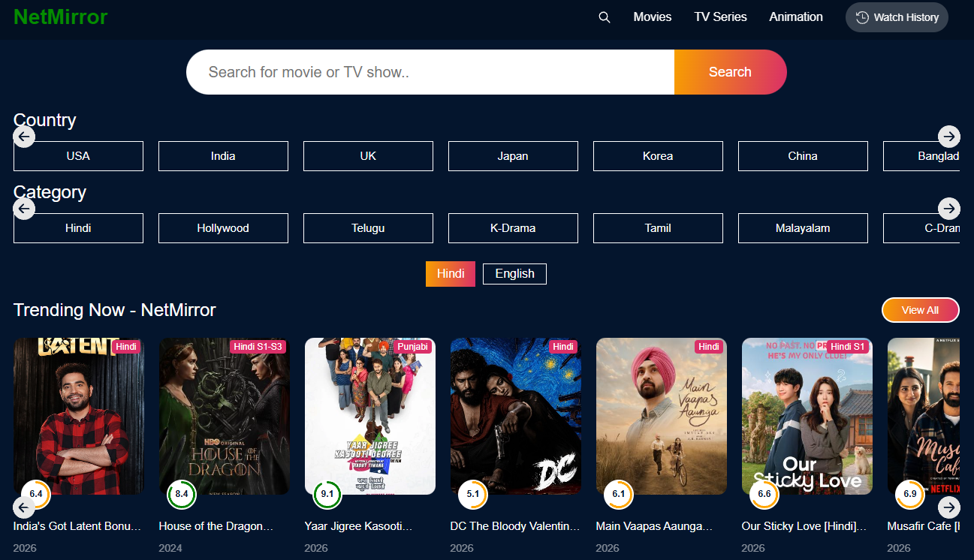Click the year 2024 under House of the Dragon
The image size is (974, 560).
click(x=170, y=548)
